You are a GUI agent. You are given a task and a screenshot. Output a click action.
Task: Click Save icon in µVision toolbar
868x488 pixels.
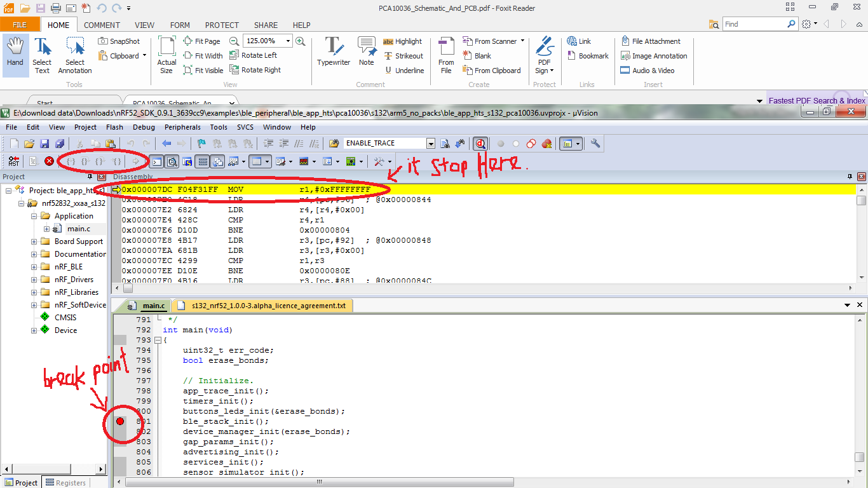coord(44,144)
